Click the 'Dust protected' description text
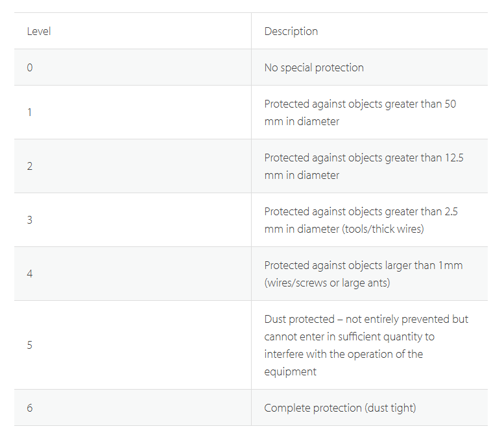504x435 pixels. pos(366,346)
